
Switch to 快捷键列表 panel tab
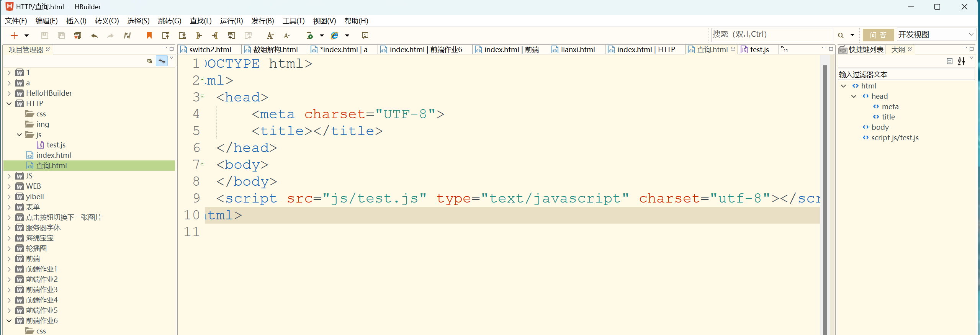(x=862, y=49)
